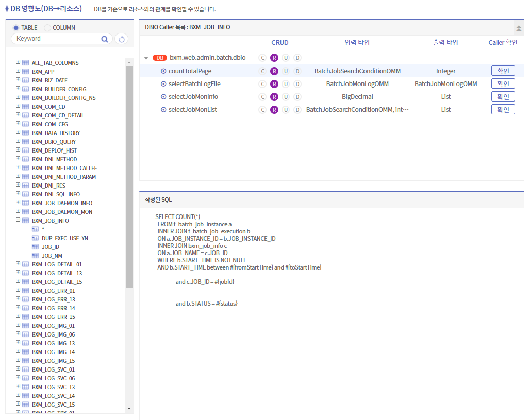
Task: Expand the BXM_DNI_METHOD tree node
Action: [x=18, y=158]
